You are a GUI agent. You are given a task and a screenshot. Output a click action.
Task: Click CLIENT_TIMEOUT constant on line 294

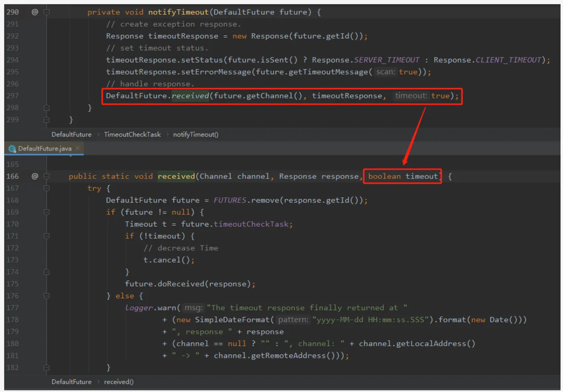coord(509,60)
